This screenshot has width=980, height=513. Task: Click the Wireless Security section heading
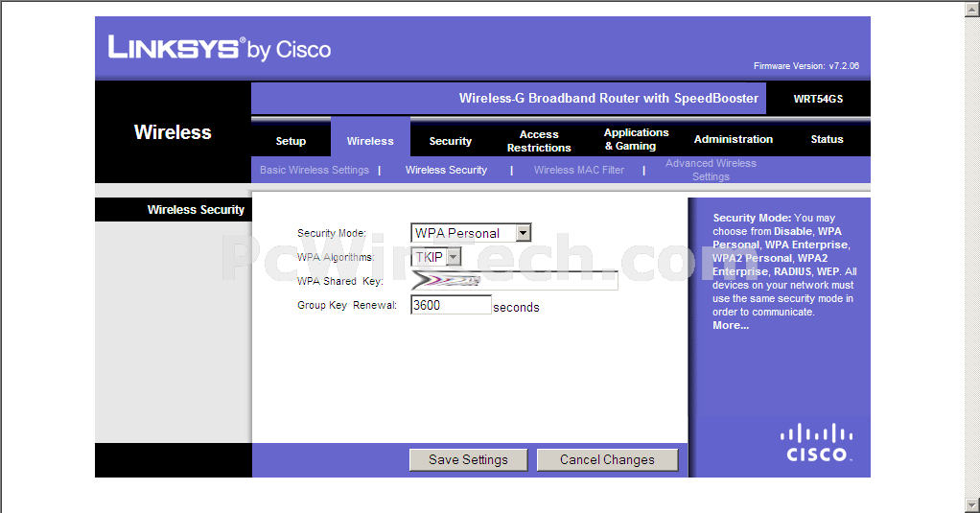[x=196, y=210]
